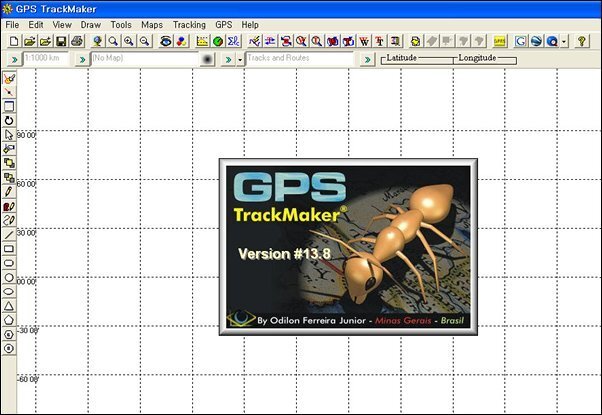602x415 pixels.
Task: Open the red-blue-yellow color circles icon
Action: click(x=181, y=41)
